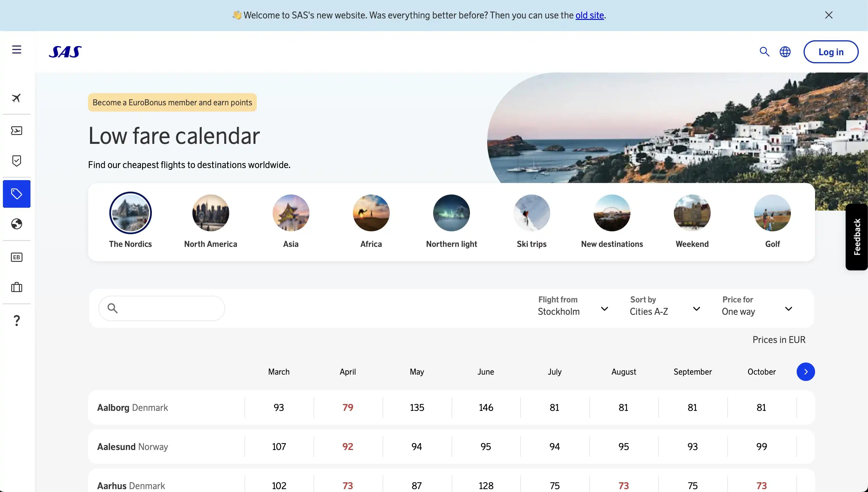868x492 pixels.
Task: Click the Prices in EUR label
Action: pyautogui.click(x=779, y=340)
